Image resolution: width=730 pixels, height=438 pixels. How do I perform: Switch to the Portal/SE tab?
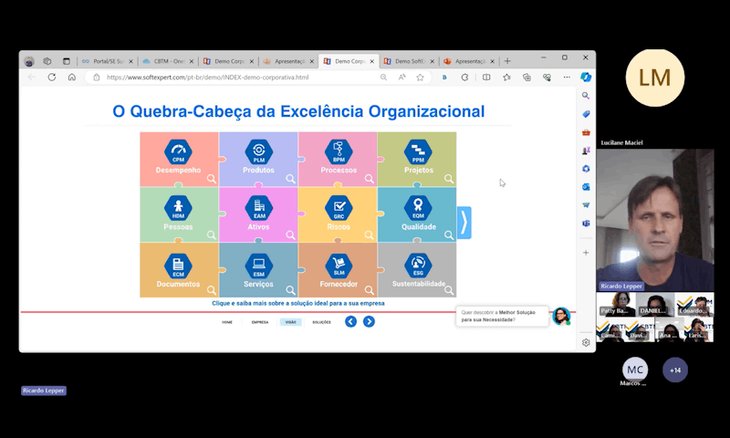tap(107, 61)
